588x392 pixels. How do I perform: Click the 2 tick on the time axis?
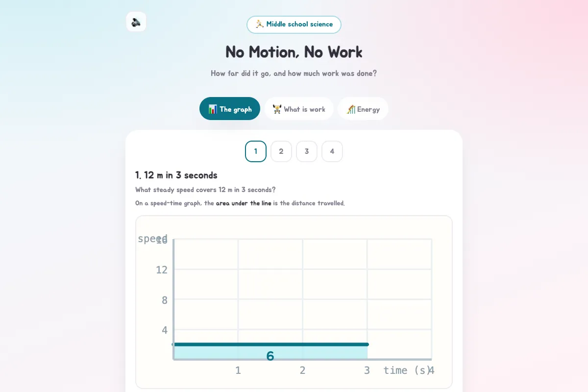(303, 370)
